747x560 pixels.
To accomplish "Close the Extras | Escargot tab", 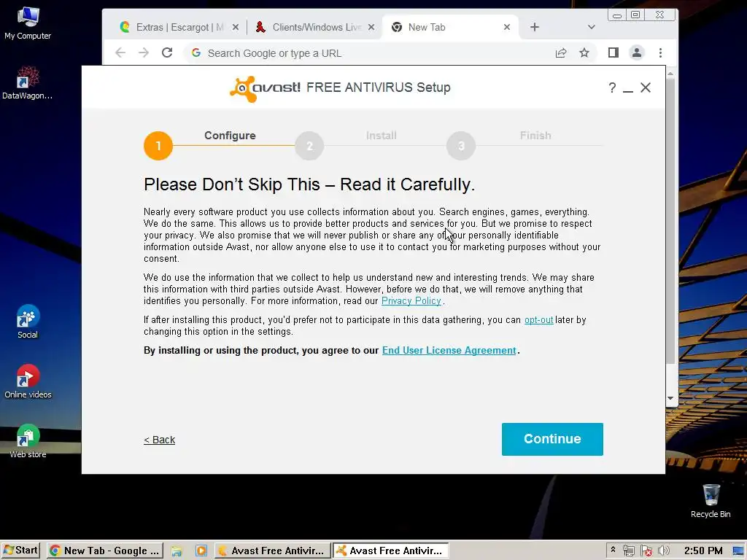I will pos(236,27).
